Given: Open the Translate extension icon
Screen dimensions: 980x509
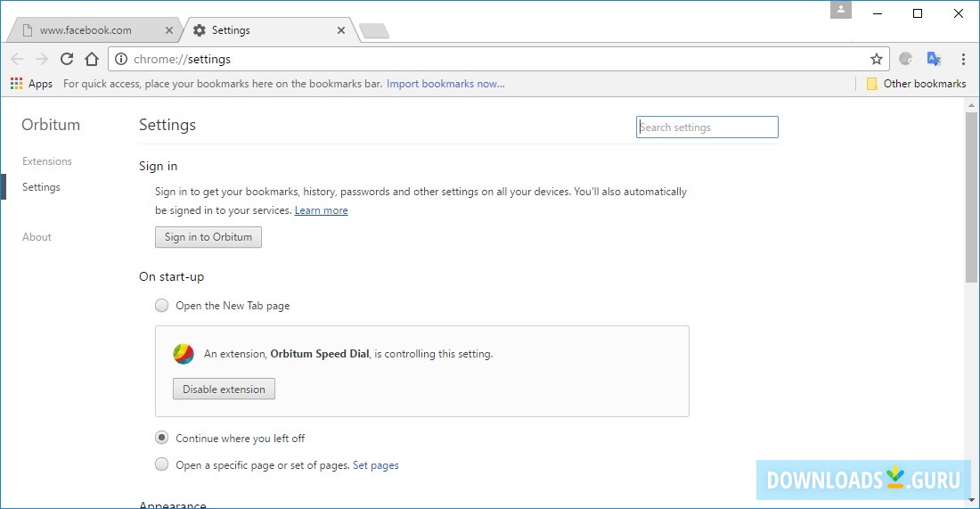Looking at the screenshot, I should [x=934, y=59].
